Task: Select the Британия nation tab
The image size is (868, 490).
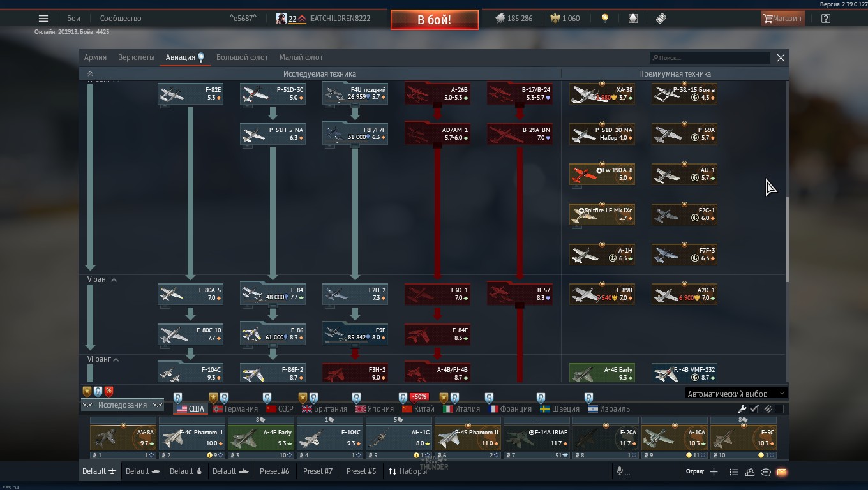Action: (x=325, y=409)
